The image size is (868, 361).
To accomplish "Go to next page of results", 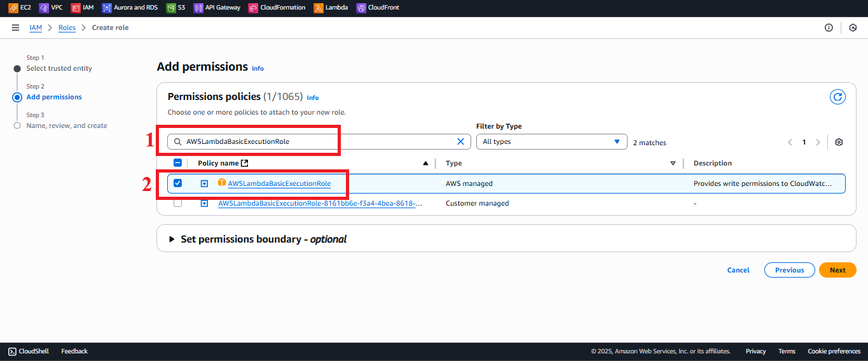I will coord(818,142).
